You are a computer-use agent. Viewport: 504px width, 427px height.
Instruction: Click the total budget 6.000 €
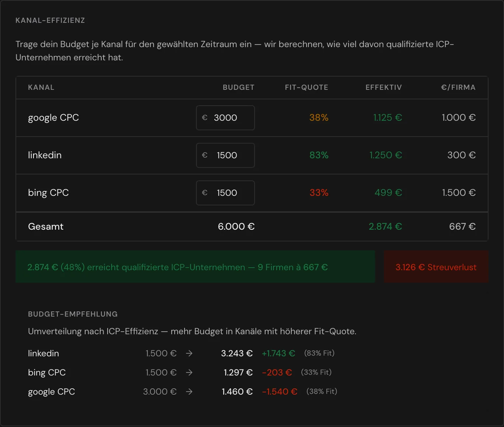[236, 227]
